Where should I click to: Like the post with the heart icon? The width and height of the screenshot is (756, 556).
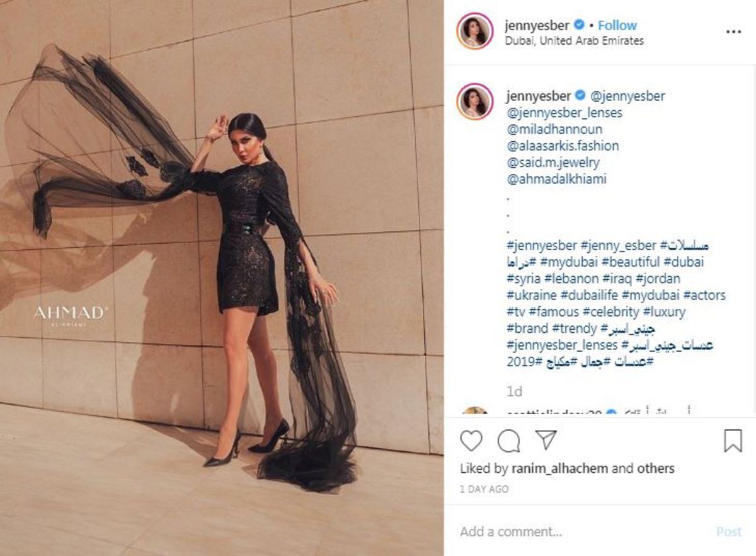471,441
